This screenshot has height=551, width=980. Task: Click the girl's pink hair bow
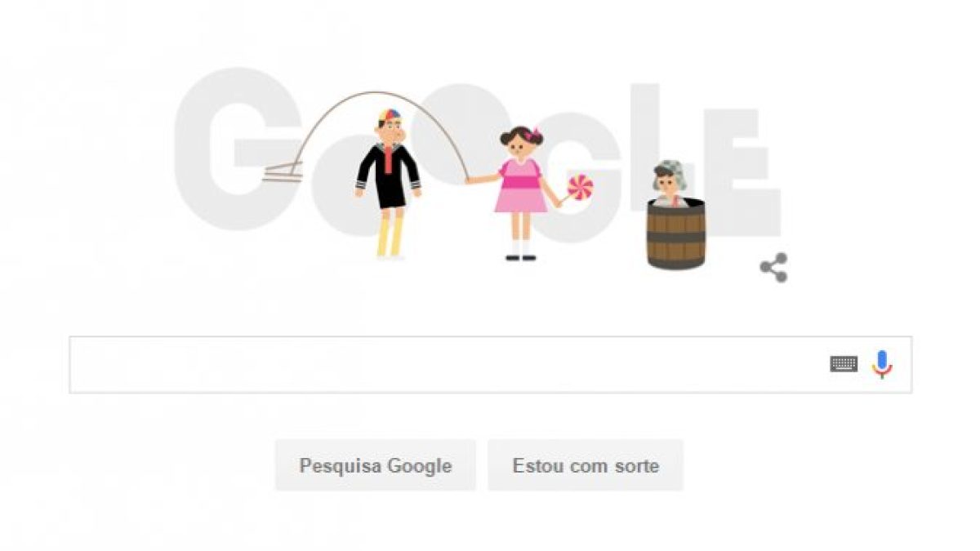pyautogui.click(x=535, y=134)
